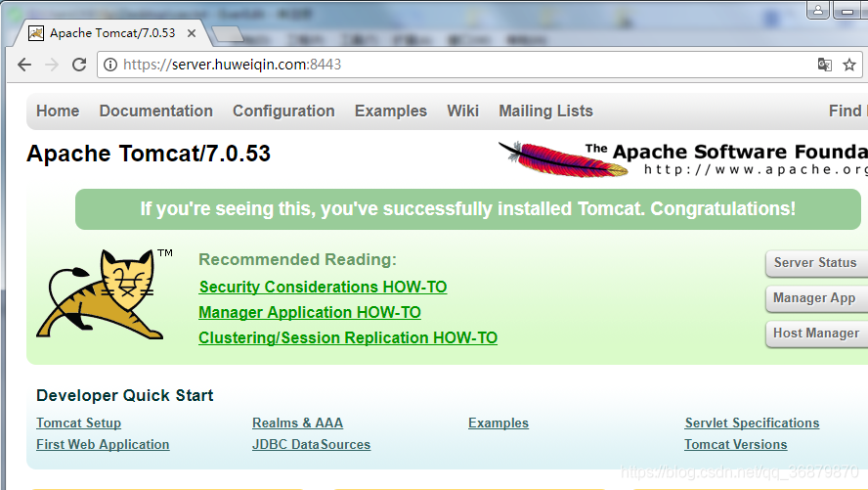Open the site info icon in address bar
This screenshot has width=868, height=490.
click(110, 65)
